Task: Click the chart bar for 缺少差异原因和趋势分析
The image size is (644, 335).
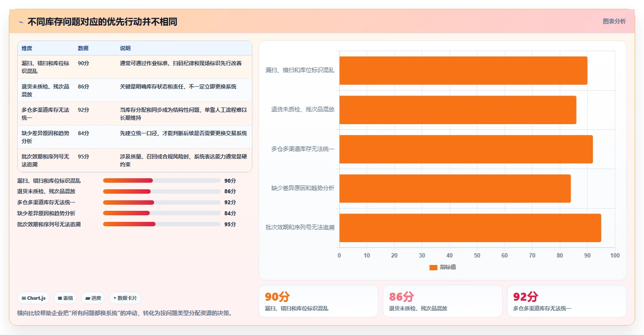Action: click(455, 188)
